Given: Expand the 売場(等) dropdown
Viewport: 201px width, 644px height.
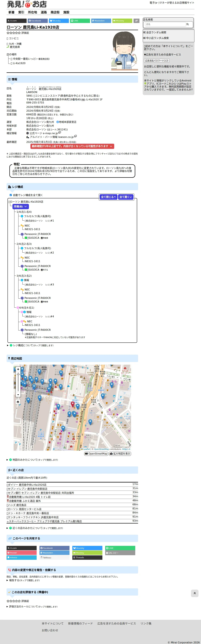Looking at the screenshot, I should [21, 206].
